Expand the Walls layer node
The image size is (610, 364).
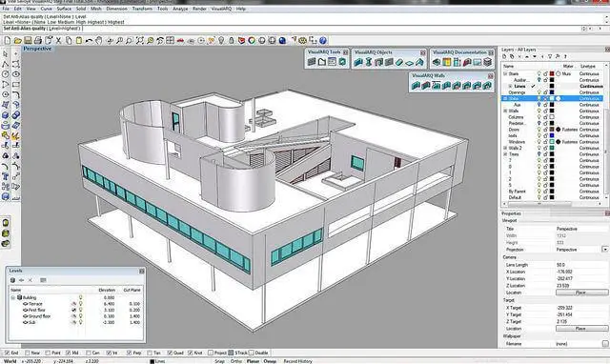(x=505, y=111)
